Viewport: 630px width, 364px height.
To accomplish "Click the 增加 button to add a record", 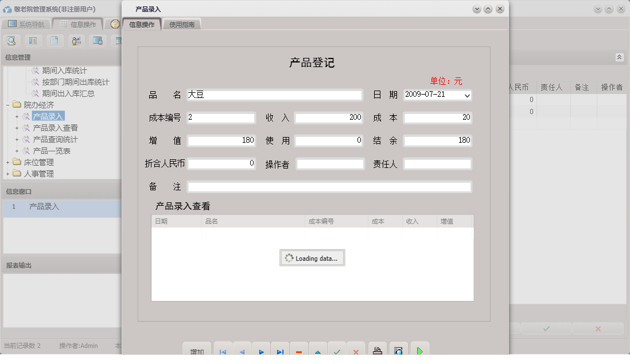I will [x=197, y=350].
